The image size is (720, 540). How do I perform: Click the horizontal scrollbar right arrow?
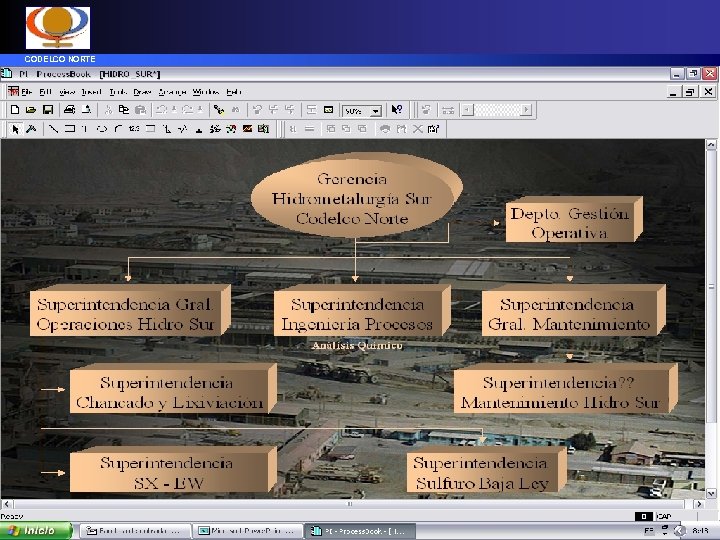click(699, 504)
